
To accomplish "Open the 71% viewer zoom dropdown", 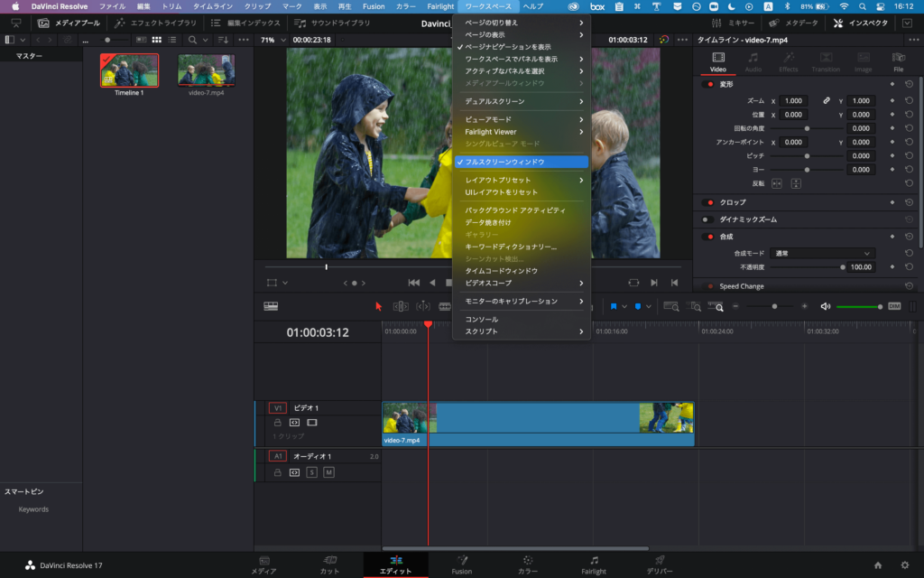I will (273, 40).
